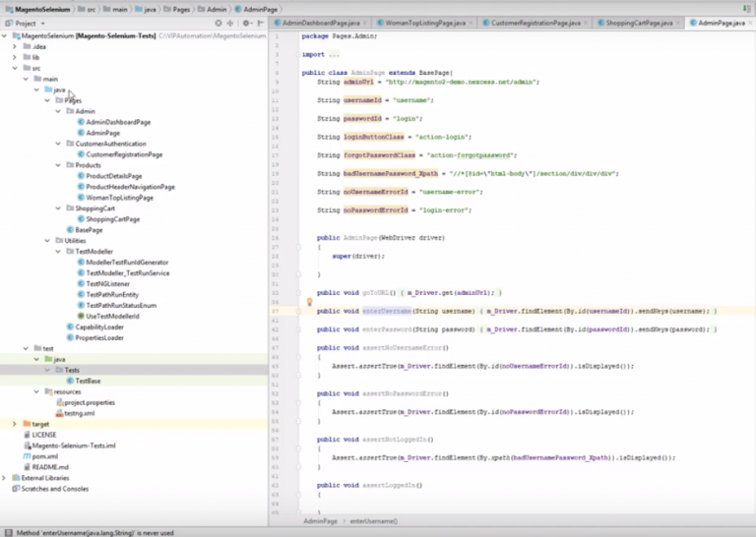This screenshot has height=537, width=756.
Task: Click AdminPage in the top breadcrumb
Action: tap(256, 9)
